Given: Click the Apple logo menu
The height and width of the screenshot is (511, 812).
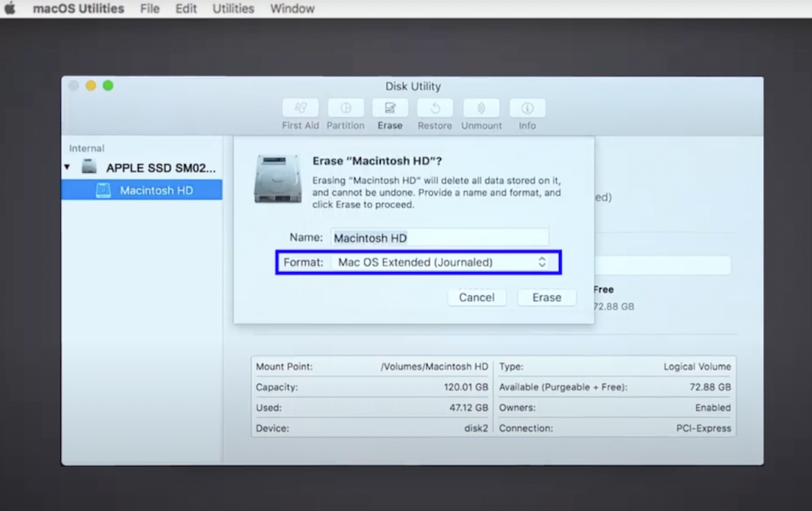Looking at the screenshot, I should click(10, 8).
